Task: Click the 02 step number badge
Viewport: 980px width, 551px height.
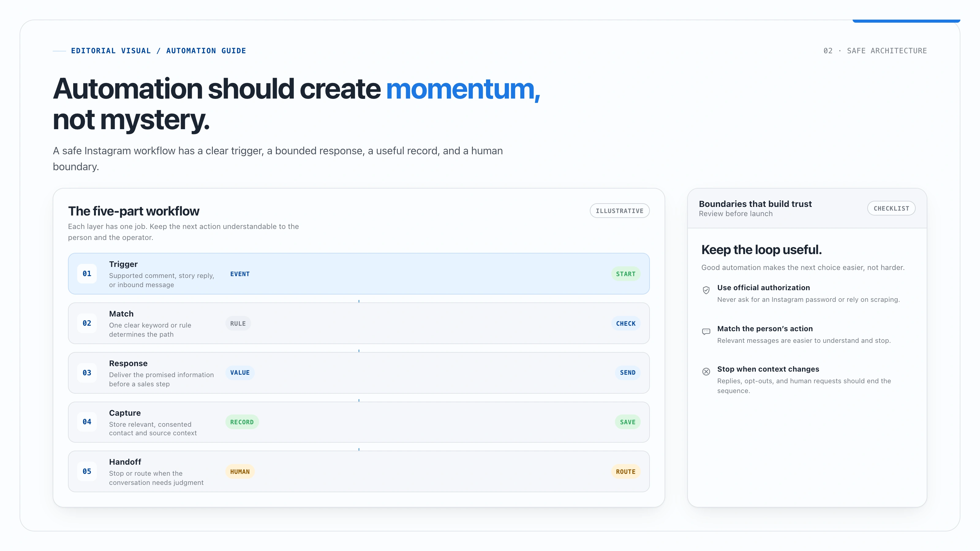Action: (x=87, y=323)
